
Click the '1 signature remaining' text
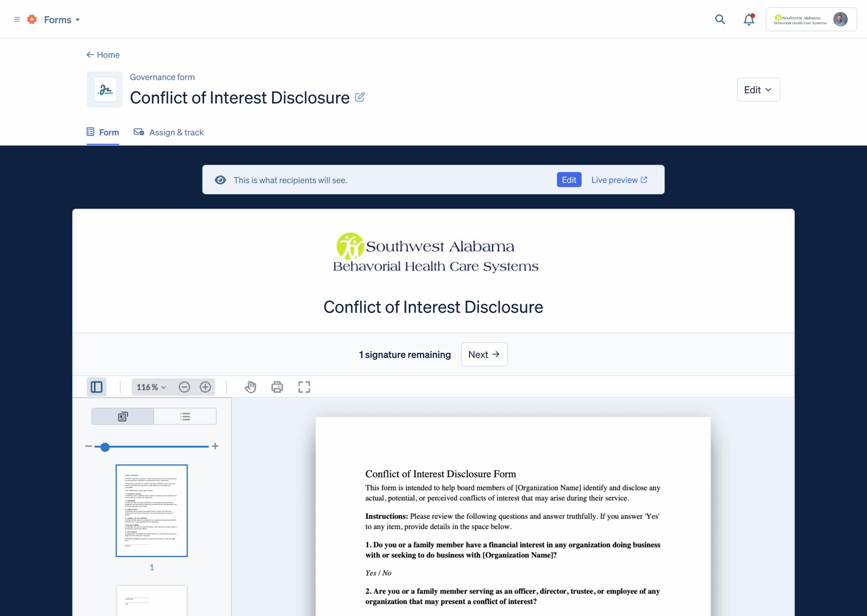tap(405, 354)
